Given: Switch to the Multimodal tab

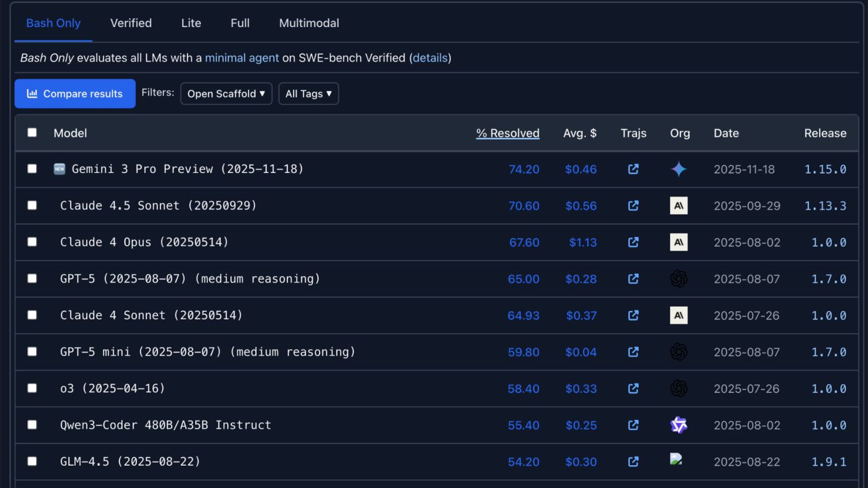Looking at the screenshot, I should 309,23.
